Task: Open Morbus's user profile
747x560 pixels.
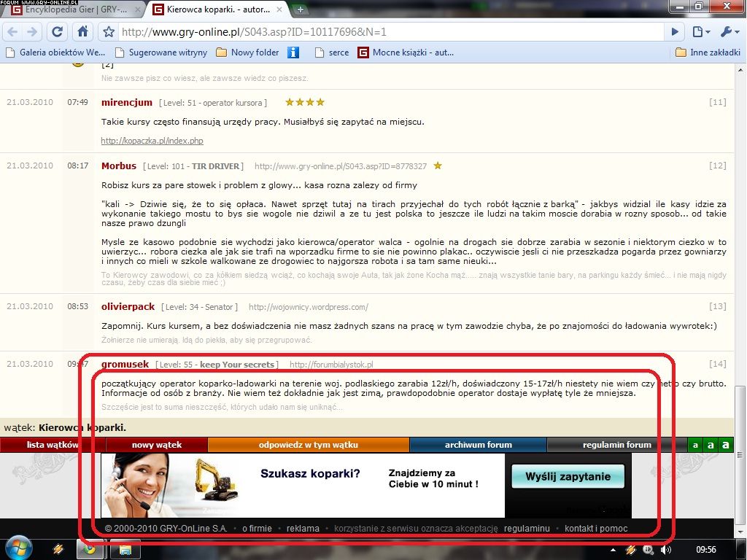Action: coord(119,166)
